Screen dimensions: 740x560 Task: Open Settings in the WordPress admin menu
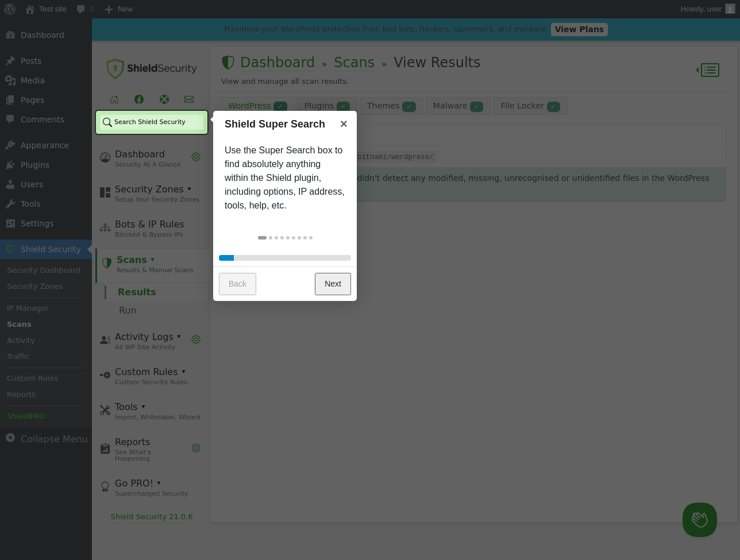pyautogui.click(x=46, y=223)
